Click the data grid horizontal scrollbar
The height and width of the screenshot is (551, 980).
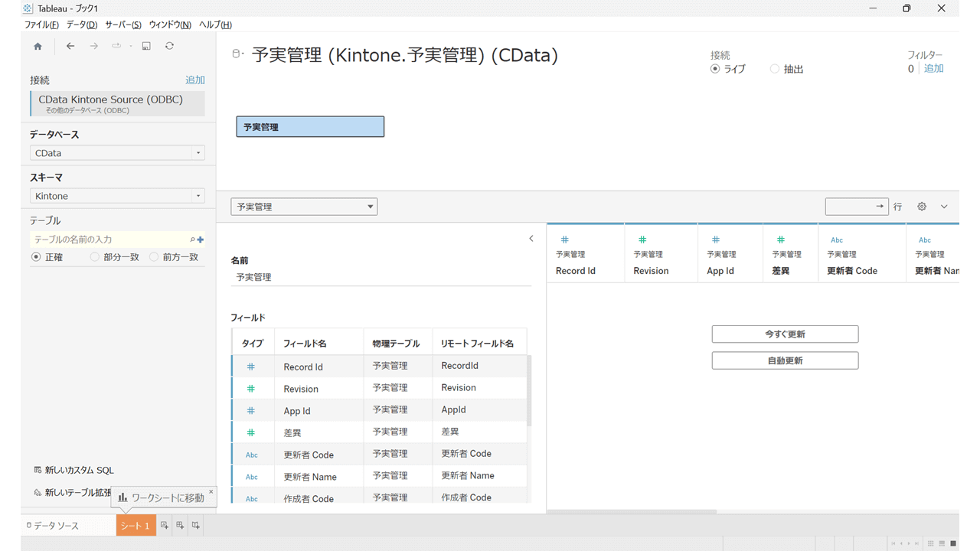point(632,511)
